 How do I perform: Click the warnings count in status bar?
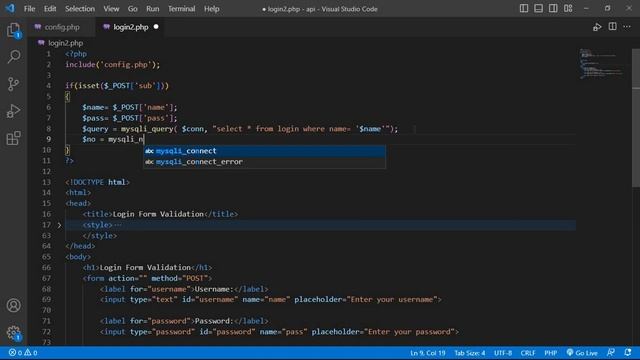[x=31, y=353]
